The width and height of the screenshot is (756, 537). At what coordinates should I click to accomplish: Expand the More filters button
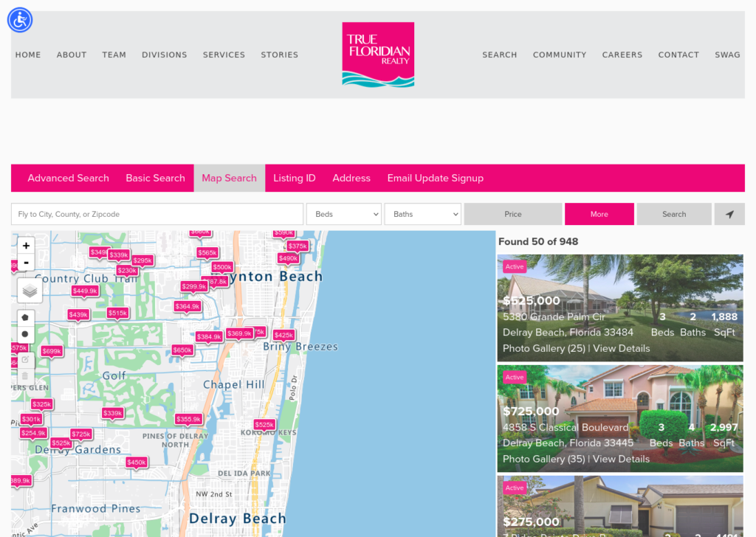click(x=599, y=215)
